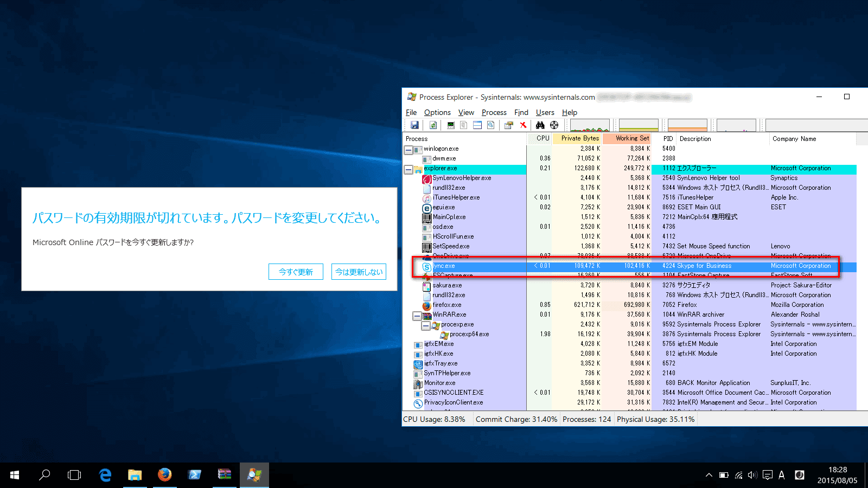Click the igfxTray.exe monitor icon
Viewport: 868px width, 488px height.
pos(418,364)
